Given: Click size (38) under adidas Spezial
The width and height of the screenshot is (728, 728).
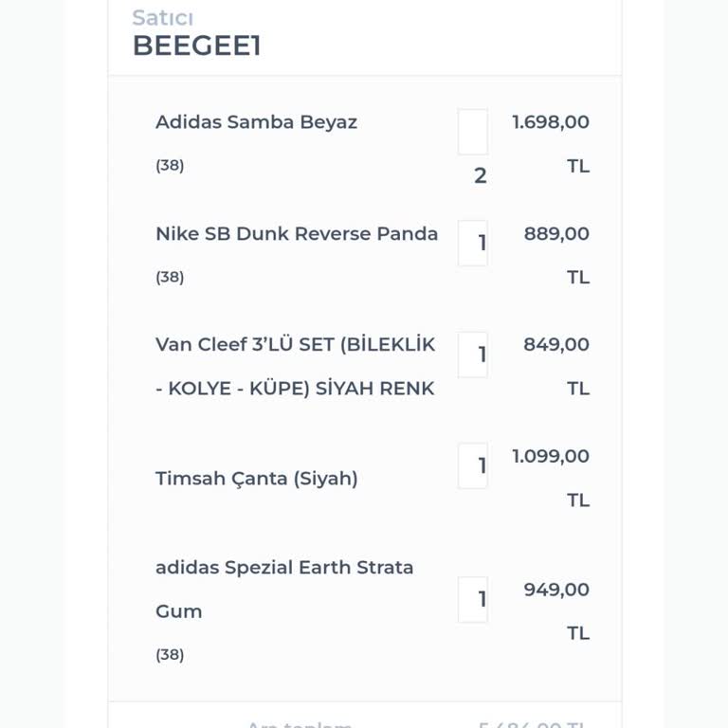Looking at the screenshot, I should tap(170, 654).
